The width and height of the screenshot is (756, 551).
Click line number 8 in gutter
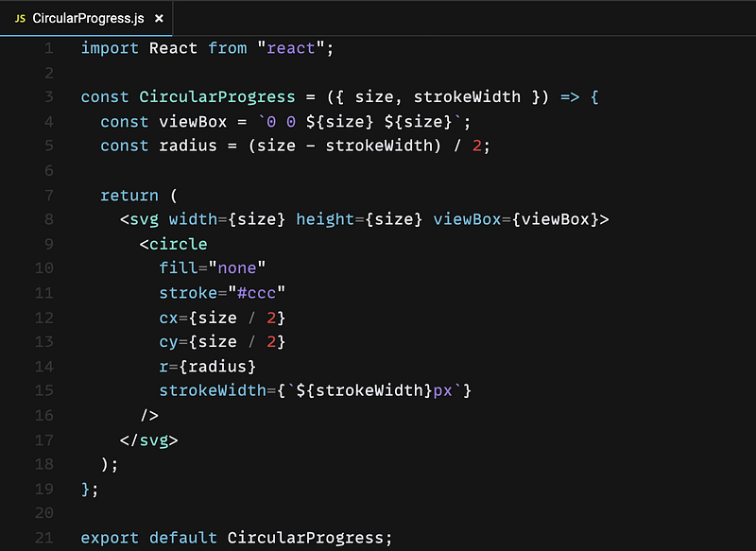click(49, 219)
